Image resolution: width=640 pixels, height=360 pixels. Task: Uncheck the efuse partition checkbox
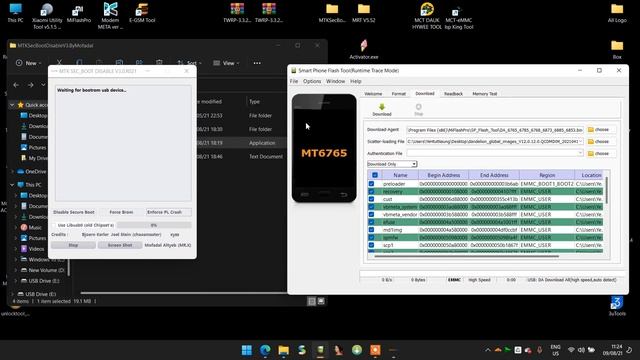(371, 222)
